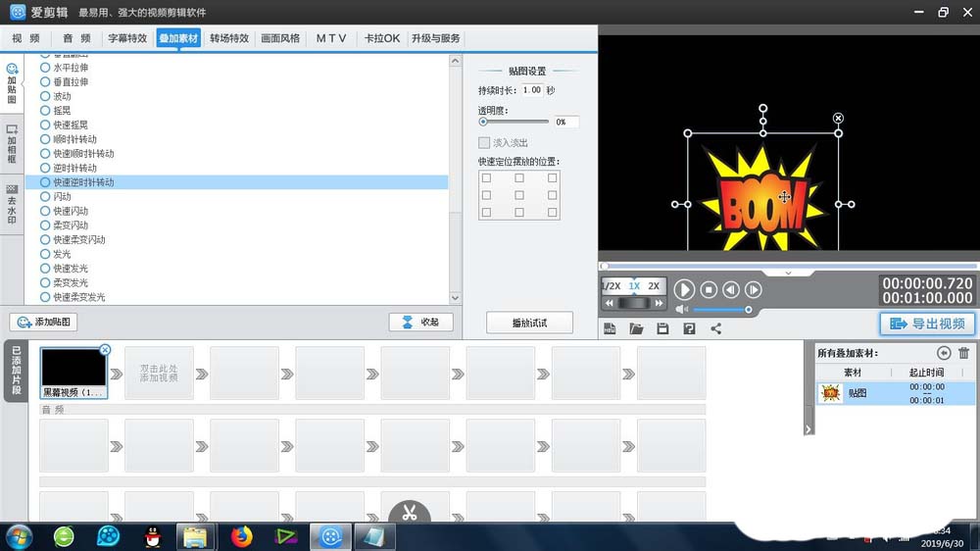Collapse the panel with 收起 button
The width and height of the screenshot is (980, 551).
420,323
